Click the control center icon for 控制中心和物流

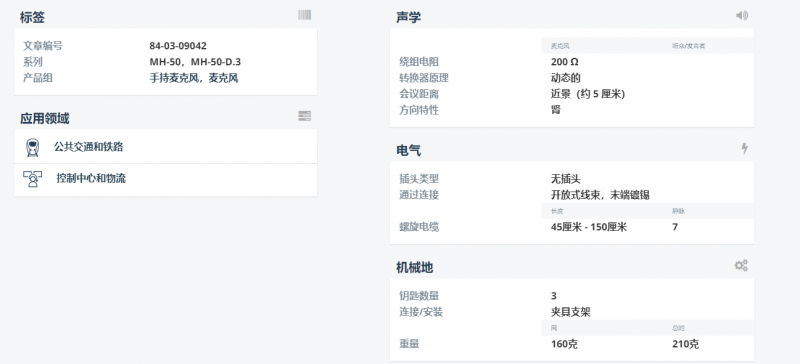click(32, 179)
